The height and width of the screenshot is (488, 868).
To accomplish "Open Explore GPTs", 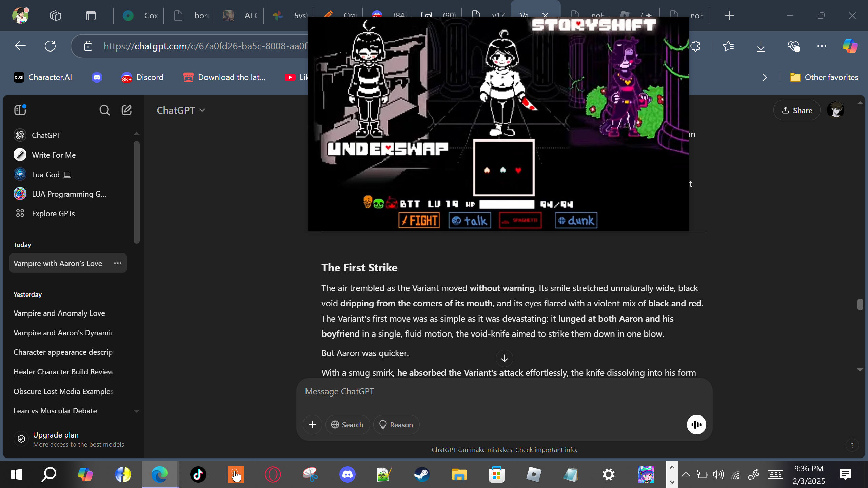I will 68,213.
